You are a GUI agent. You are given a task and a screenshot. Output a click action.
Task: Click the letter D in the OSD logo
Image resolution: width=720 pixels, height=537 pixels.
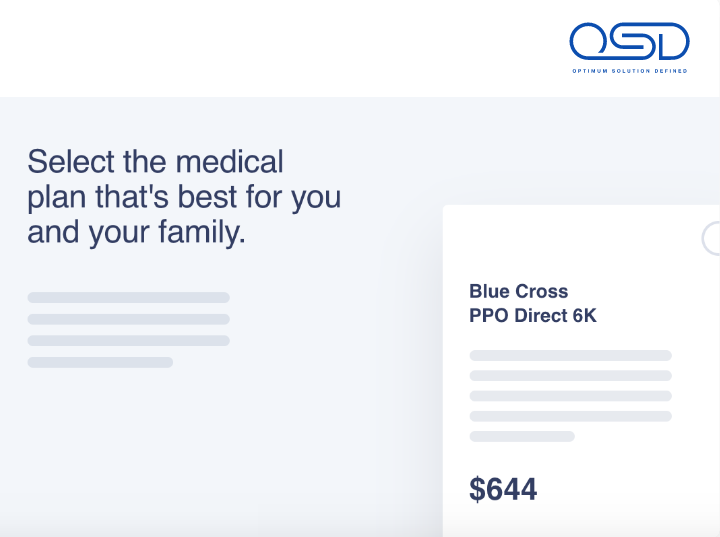673,41
